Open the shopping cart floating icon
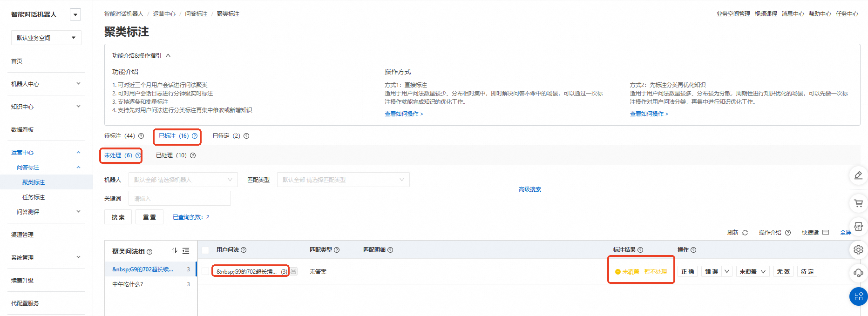868x316 pixels. [x=859, y=203]
